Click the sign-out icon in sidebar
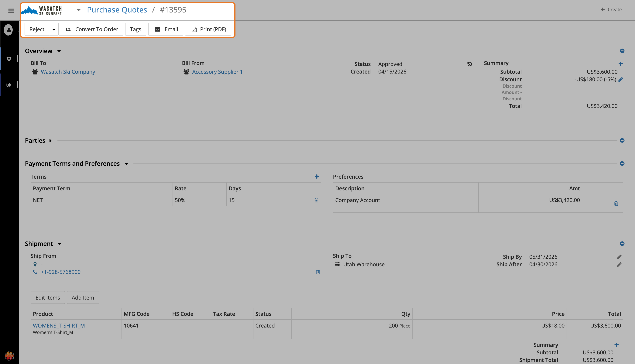This screenshot has height=364, width=635. pyautogui.click(x=9, y=85)
